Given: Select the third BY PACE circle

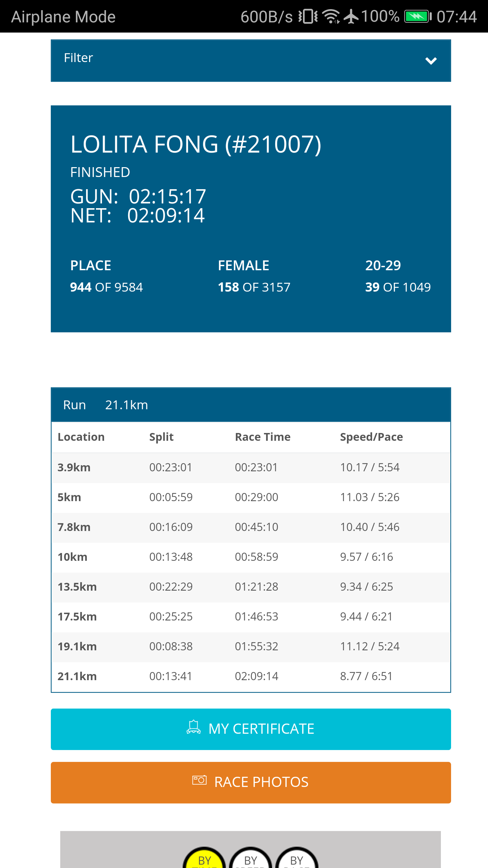Looking at the screenshot, I should point(297,858).
